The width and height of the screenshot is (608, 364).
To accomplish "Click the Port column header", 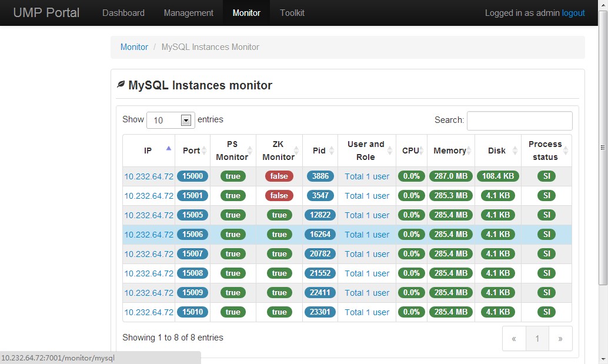I will (192, 151).
